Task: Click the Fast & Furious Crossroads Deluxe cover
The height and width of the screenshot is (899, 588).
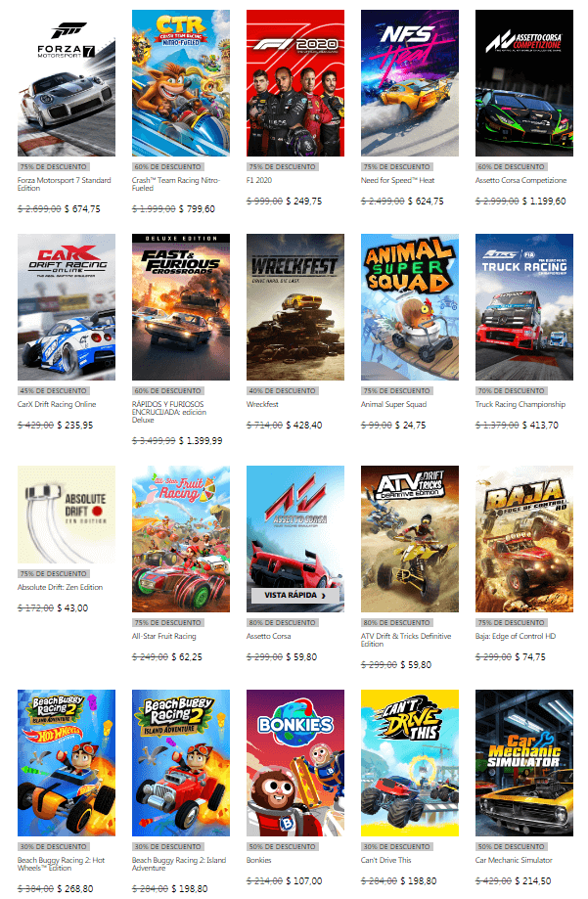Action: [181, 307]
